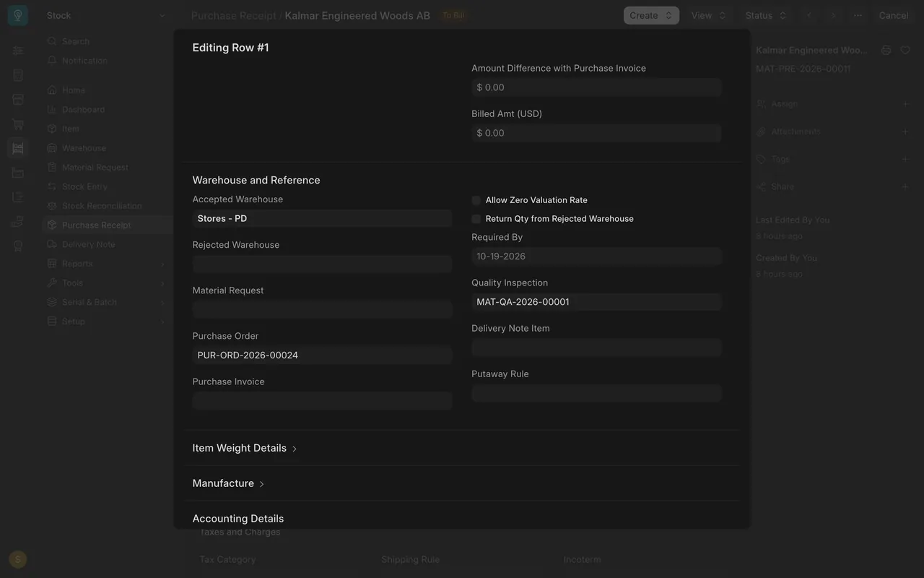The image size is (924, 578).
Task: Open the View dropdown menu
Action: [x=709, y=15]
